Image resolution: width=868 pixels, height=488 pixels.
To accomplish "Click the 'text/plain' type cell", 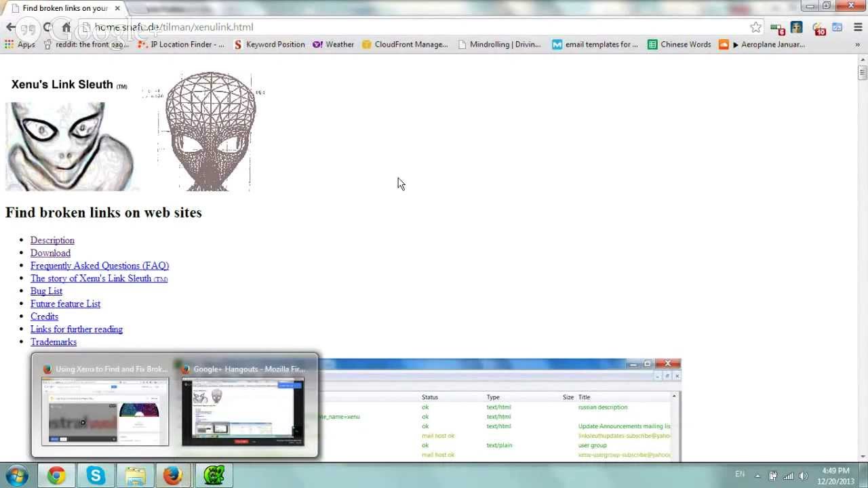I will 499,445.
